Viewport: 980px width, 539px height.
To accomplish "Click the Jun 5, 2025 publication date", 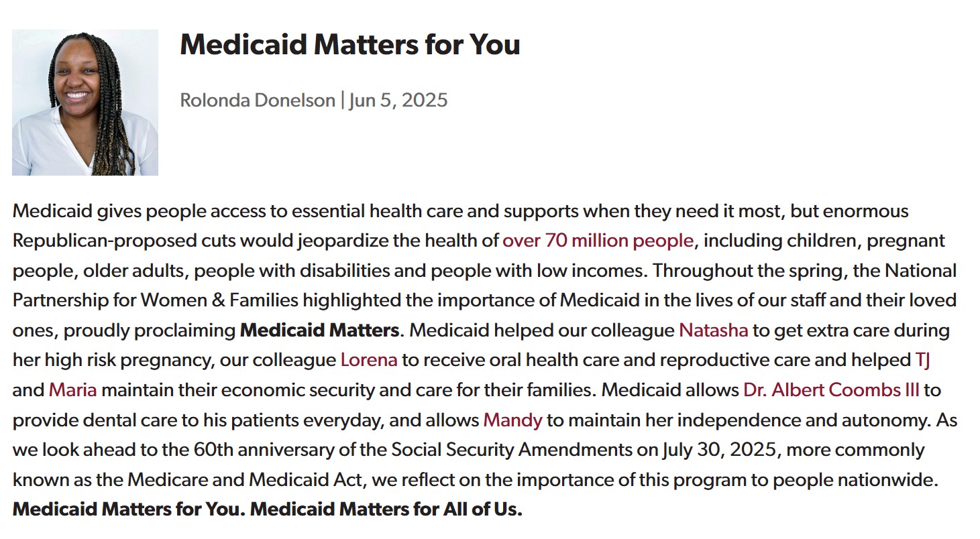I will point(398,100).
